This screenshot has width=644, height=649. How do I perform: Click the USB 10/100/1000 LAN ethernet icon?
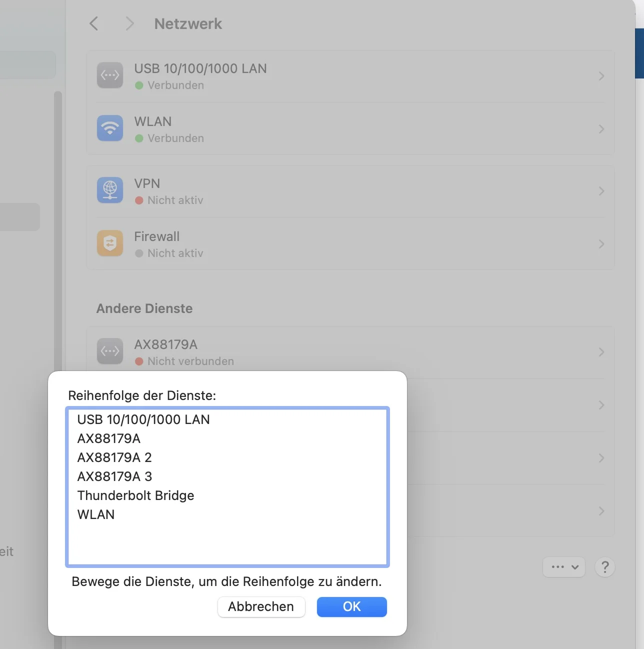(110, 75)
